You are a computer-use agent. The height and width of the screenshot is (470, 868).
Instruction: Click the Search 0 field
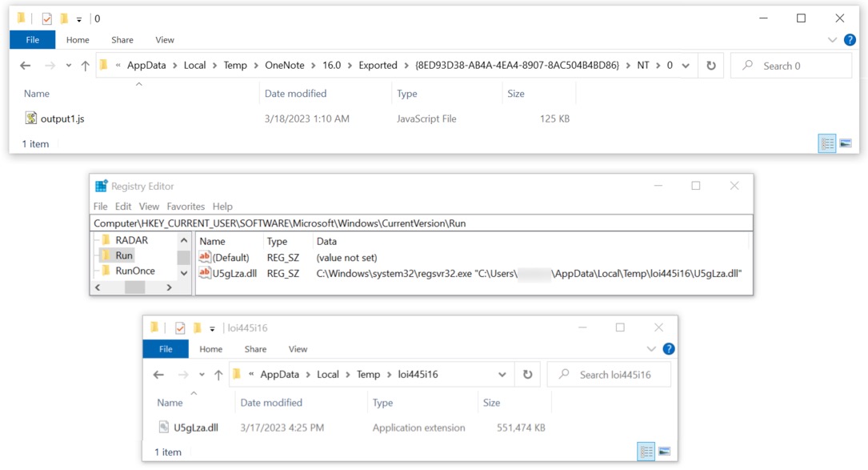pos(791,66)
